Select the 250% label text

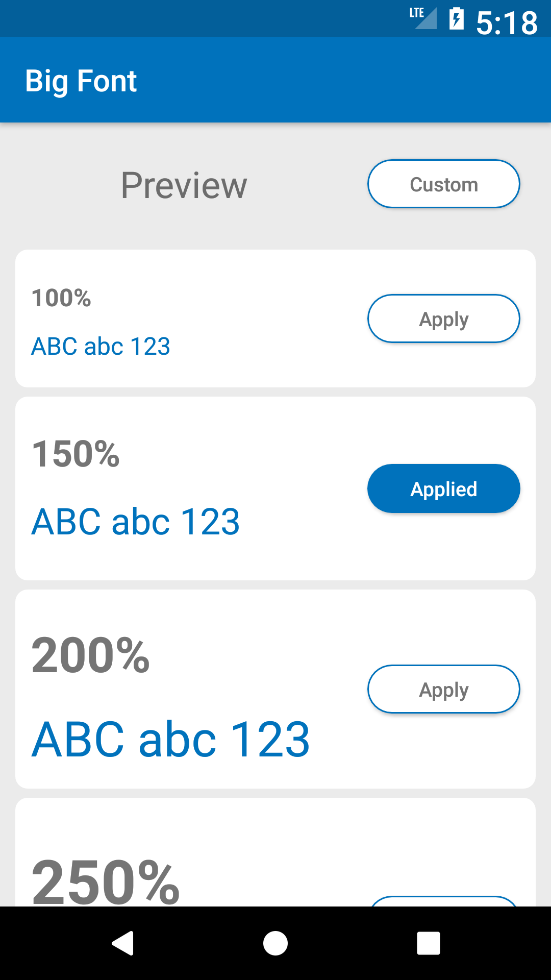coord(106,881)
